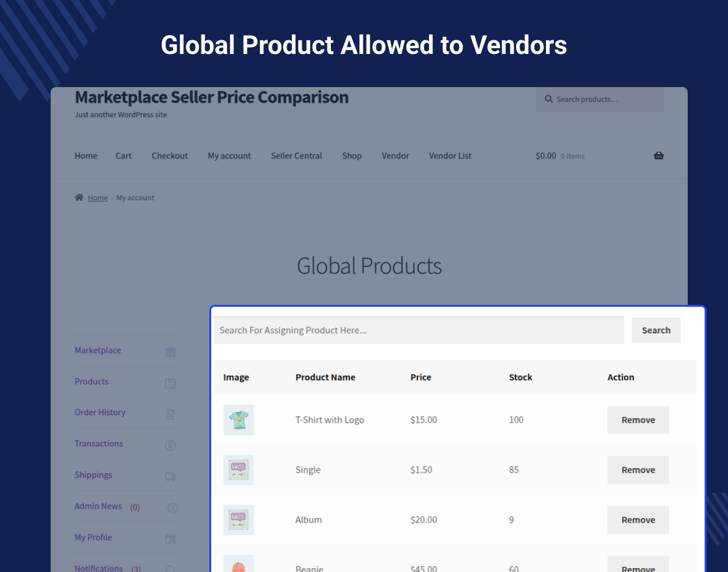Open Marketplace in the sidebar
The height and width of the screenshot is (572, 728).
pyautogui.click(x=97, y=350)
